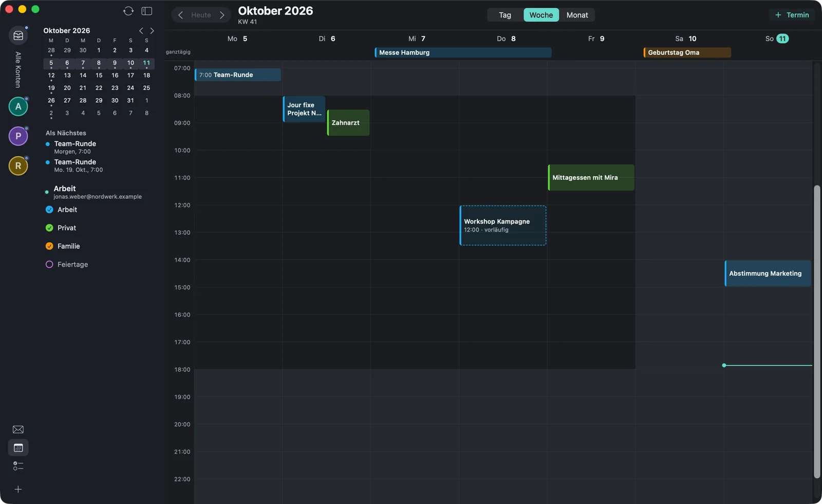Toggle the Familie calendar checkbox

pos(49,246)
